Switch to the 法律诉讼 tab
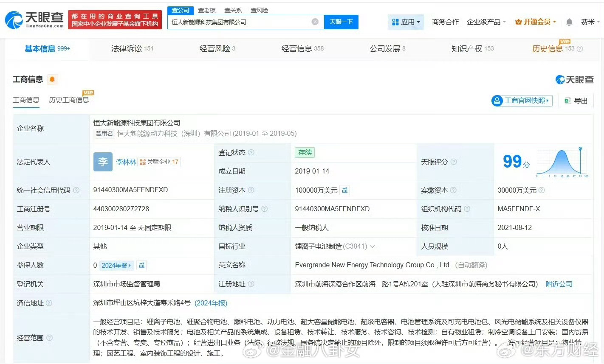Screen dimensions: 604x364 pyautogui.click(x=128, y=48)
